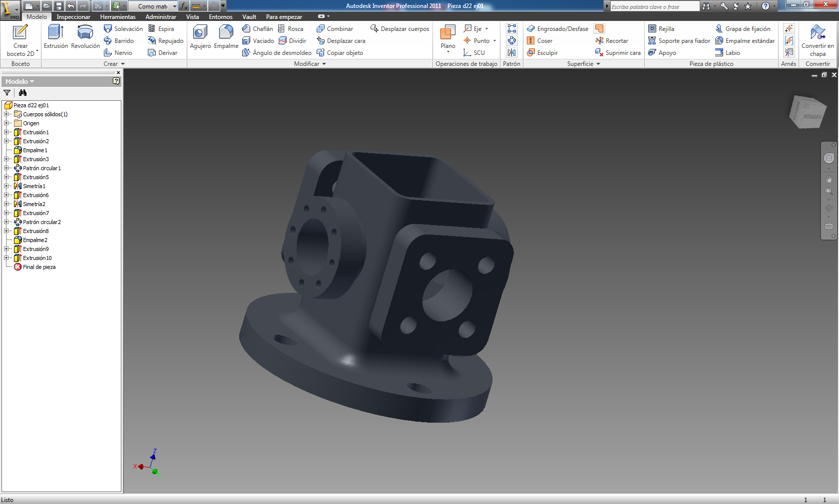839x504 pixels.
Task: Open the Entornos tab
Action: (x=221, y=17)
